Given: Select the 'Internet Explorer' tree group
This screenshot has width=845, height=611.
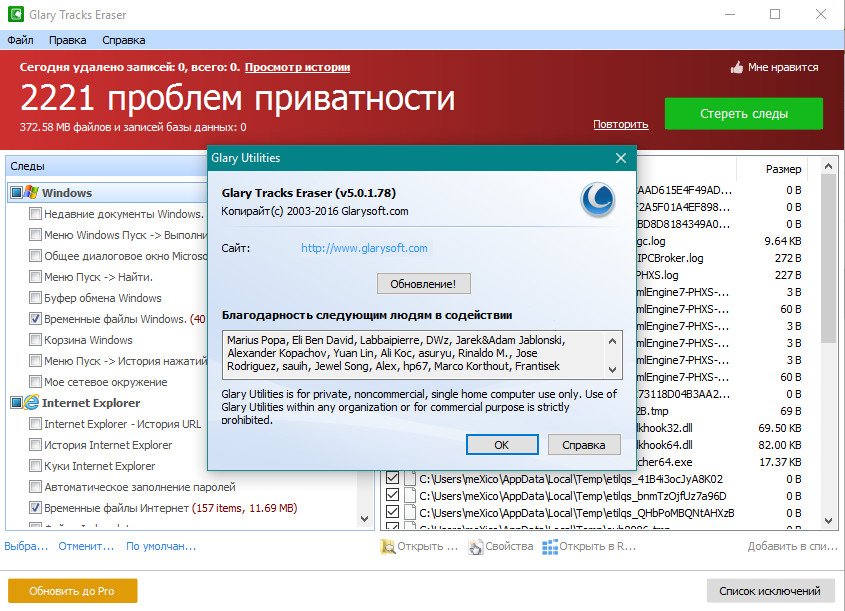Looking at the screenshot, I should pos(91,402).
